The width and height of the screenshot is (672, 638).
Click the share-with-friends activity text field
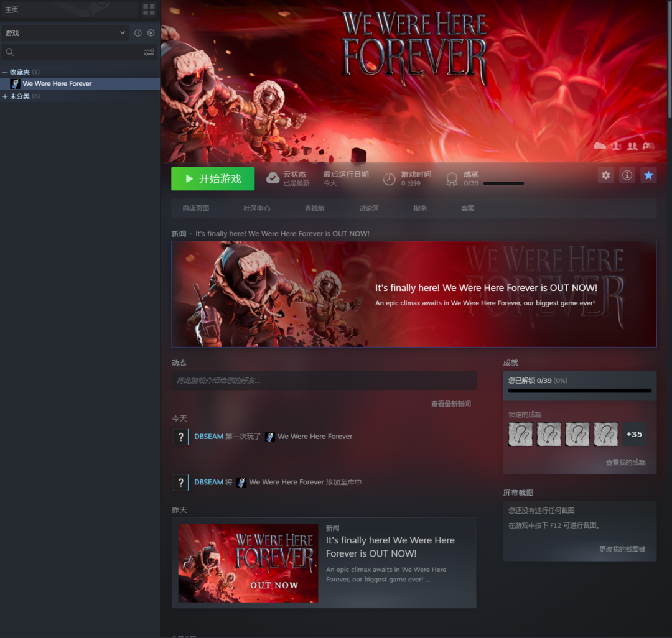[x=324, y=381]
